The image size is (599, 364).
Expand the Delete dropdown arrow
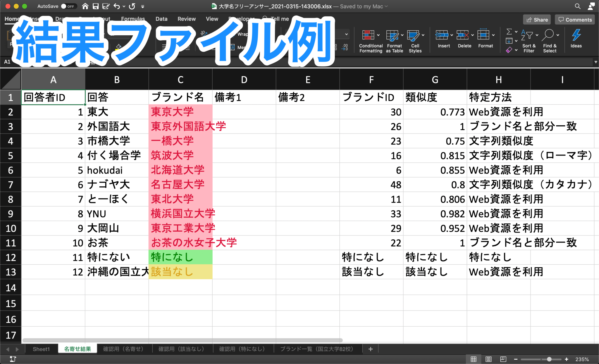point(473,35)
